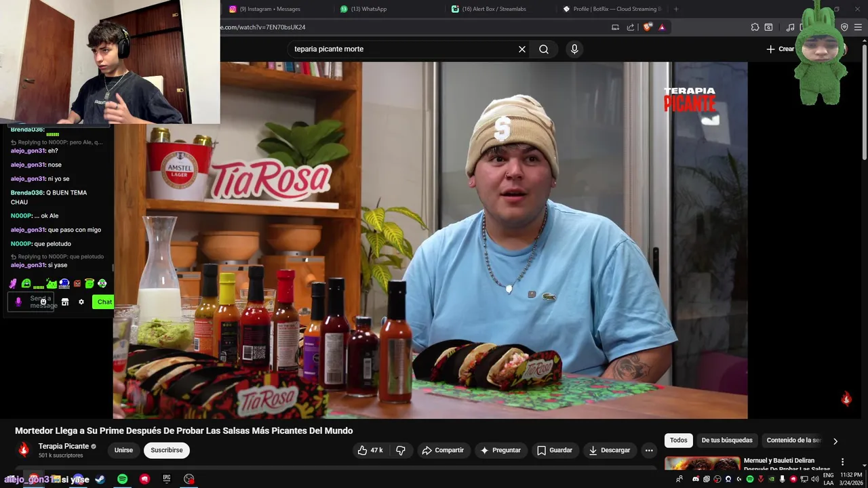Open a new browser tab

(676, 9)
